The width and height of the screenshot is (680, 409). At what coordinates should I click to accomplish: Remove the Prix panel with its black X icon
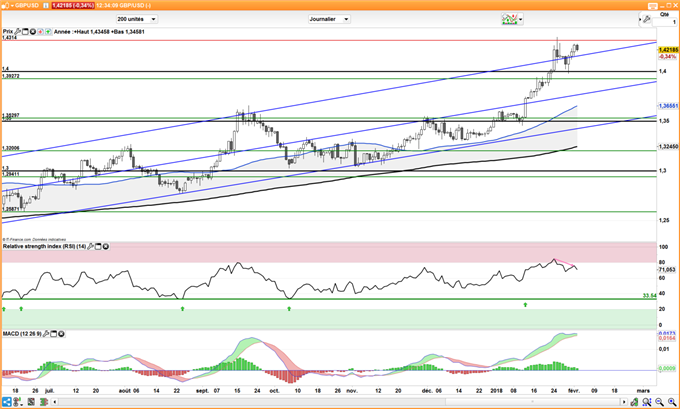[33, 32]
